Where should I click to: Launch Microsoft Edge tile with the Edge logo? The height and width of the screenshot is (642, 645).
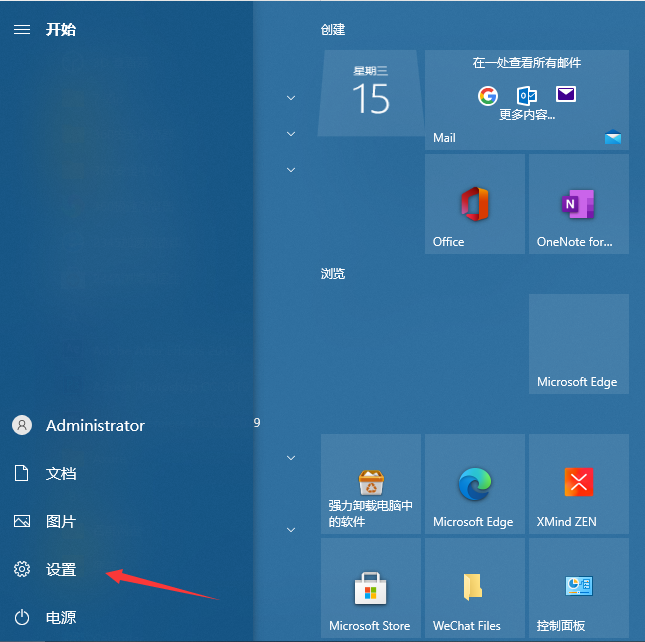point(474,484)
